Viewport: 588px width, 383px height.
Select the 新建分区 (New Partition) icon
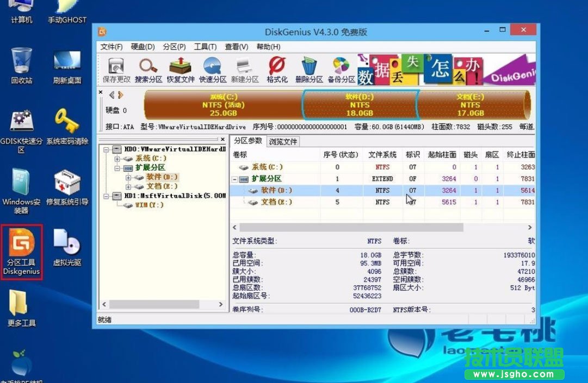(x=244, y=67)
